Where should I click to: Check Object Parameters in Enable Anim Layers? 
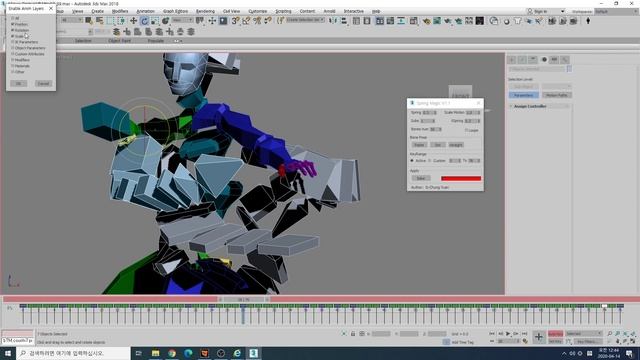tap(13, 48)
